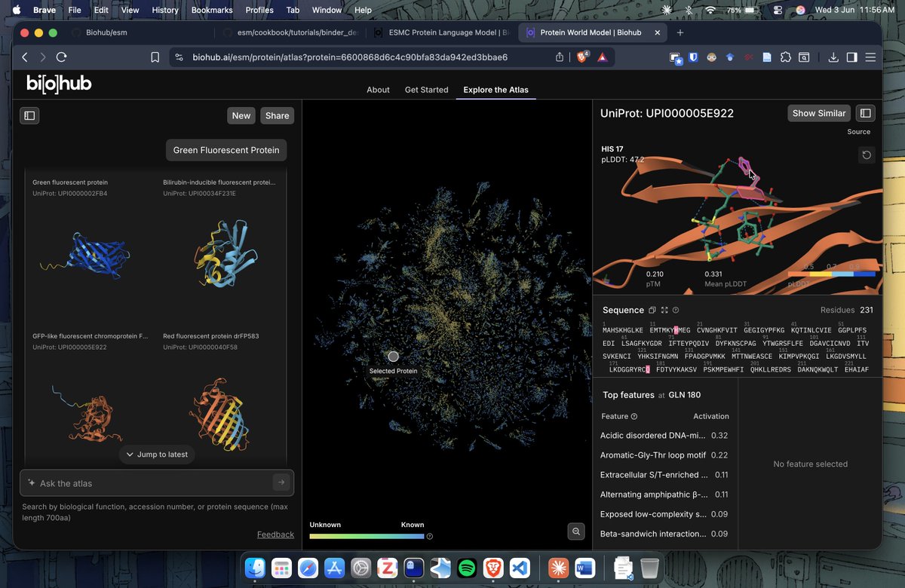Click the atlas zoom magnifier button
Viewport: 905px width, 588px height.
click(576, 531)
